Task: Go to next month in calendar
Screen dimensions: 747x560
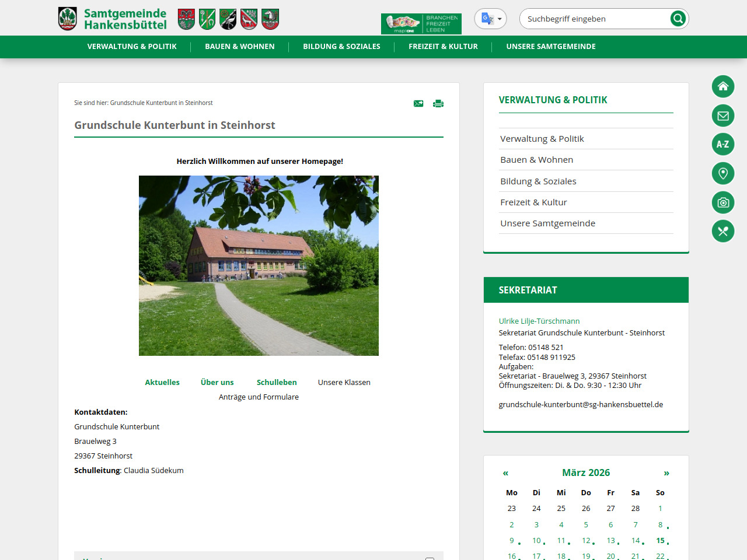Action: click(666, 473)
